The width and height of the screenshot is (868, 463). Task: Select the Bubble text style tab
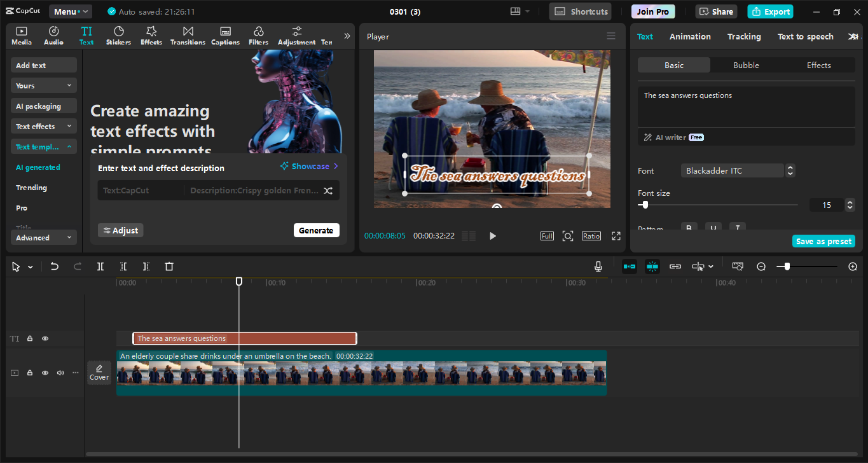[x=746, y=66]
